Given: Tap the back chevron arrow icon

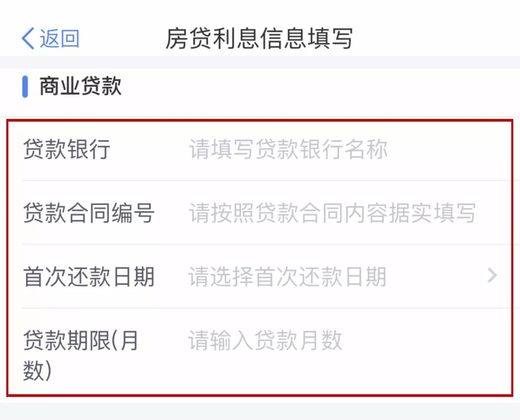Looking at the screenshot, I should click(x=28, y=39).
